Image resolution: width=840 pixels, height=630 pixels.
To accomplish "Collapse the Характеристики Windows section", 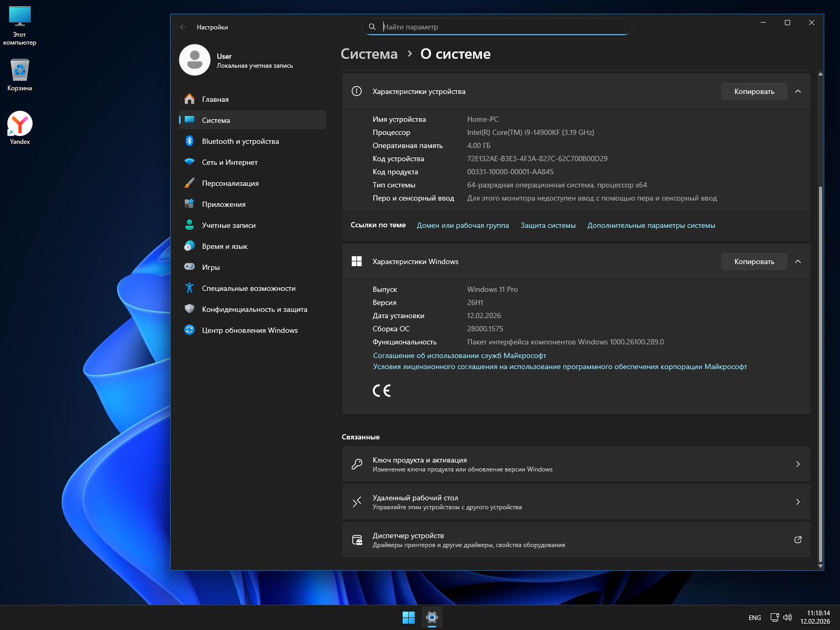I will tap(798, 261).
